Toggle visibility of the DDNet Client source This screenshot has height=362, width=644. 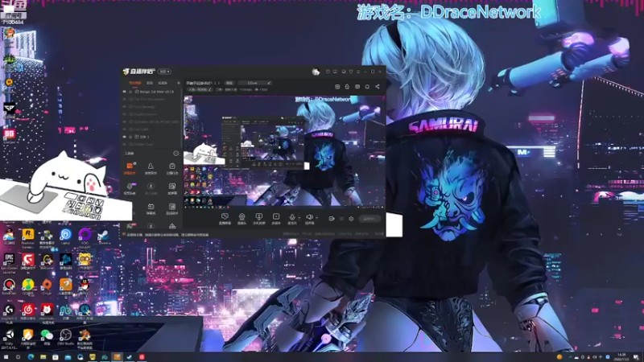pos(125,145)
